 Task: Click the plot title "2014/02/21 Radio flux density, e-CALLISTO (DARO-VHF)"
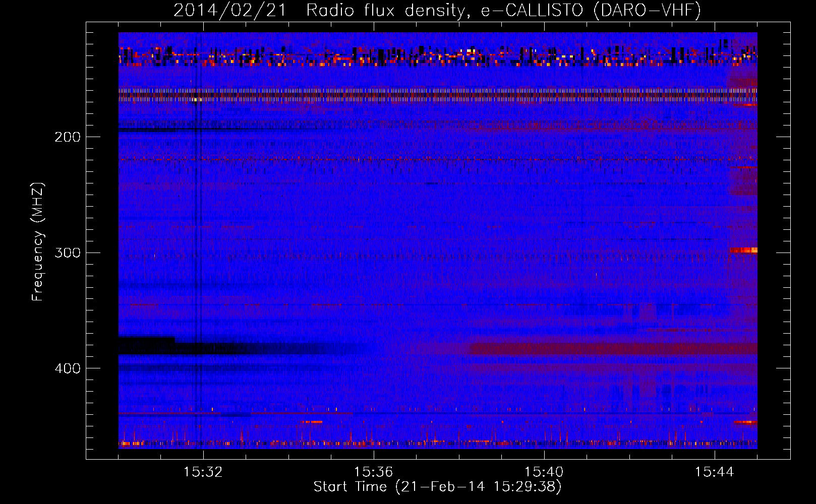(x=437, y=10)
